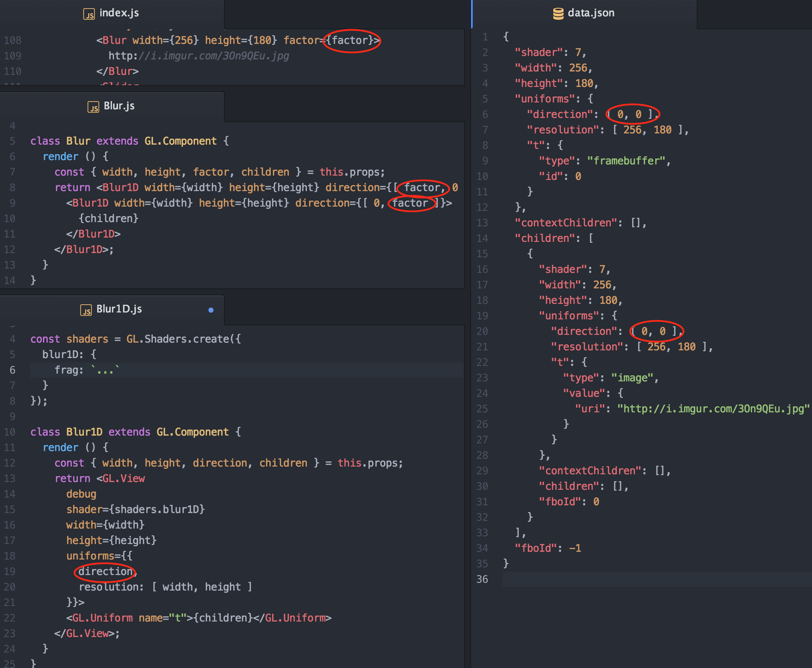812x668 pixels.
Task: Click the 'debug' prop in Blur1D.js
Action: (81, 494)
